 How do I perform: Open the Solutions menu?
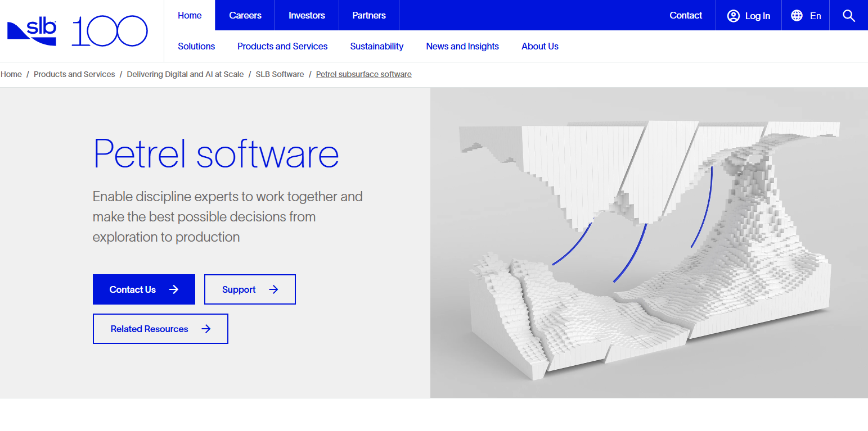click(196, 46)
